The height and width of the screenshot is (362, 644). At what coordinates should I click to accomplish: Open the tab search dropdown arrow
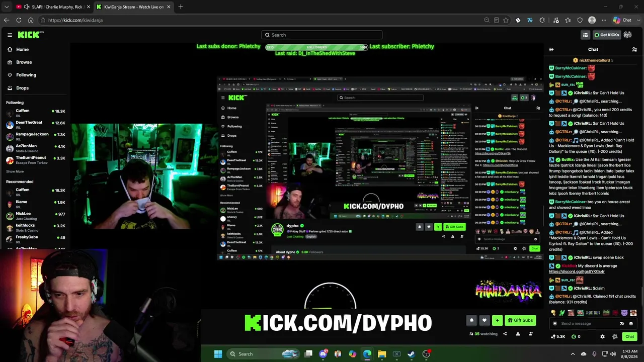(7, 7)
